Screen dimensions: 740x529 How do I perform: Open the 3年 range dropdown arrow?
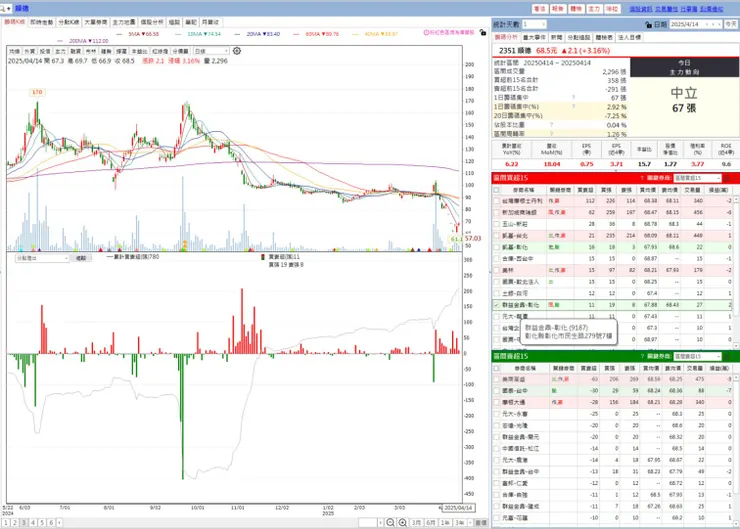(x=469, y=522)
